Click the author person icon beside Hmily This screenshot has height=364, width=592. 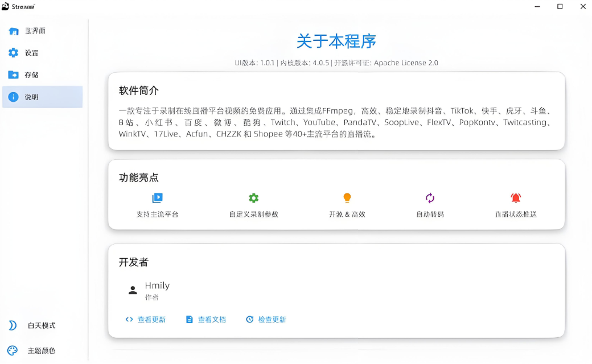pyautogui.click(x=132, y=288)
